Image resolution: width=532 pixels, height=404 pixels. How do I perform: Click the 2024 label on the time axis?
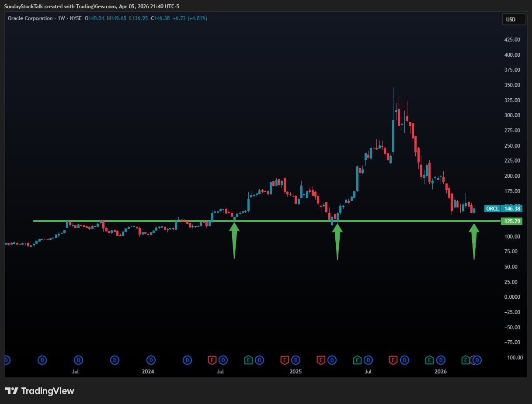click(x=148, y=372)
